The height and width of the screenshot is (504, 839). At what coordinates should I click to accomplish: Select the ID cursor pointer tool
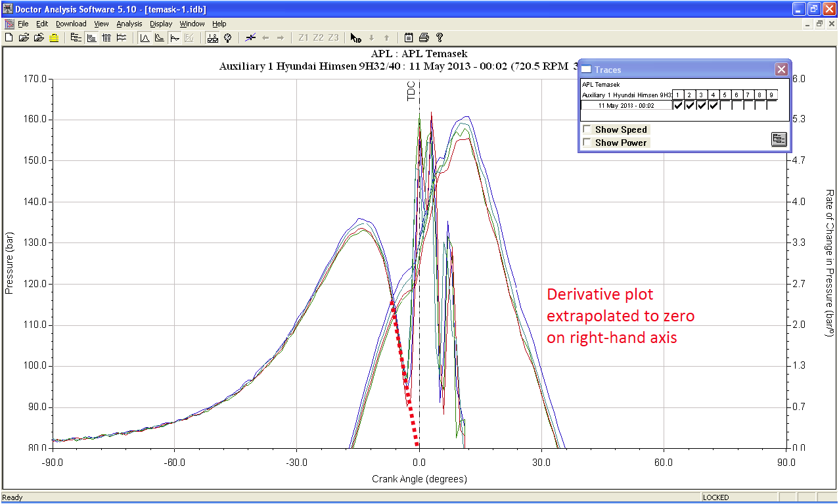[x=355, y=37]
